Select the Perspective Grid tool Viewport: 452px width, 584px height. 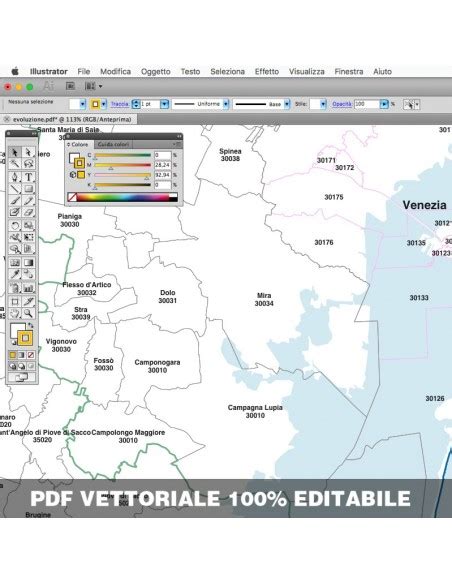pyautogui.click(x=28, y=248)
